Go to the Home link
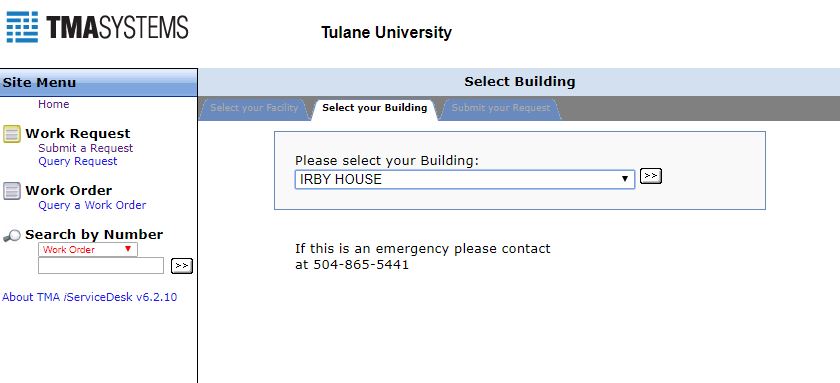The width and height of the screenshot is (840, 383). [x=54, y=104]
